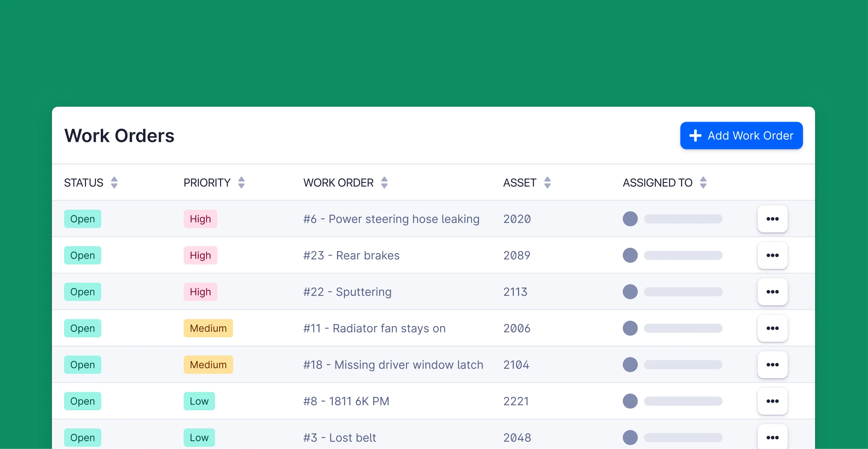Sort the Asset column
This screenshot has width=868, height=449.
[547, 183]
